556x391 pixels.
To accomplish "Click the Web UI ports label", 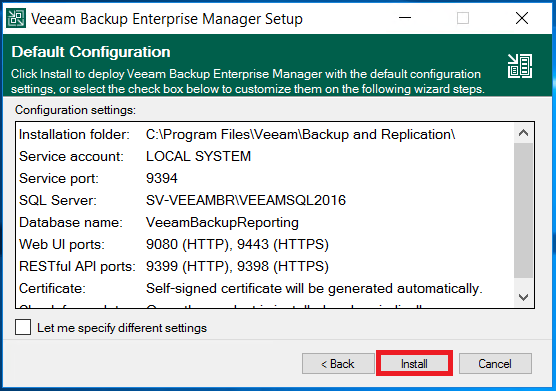I will pos(62,245).
